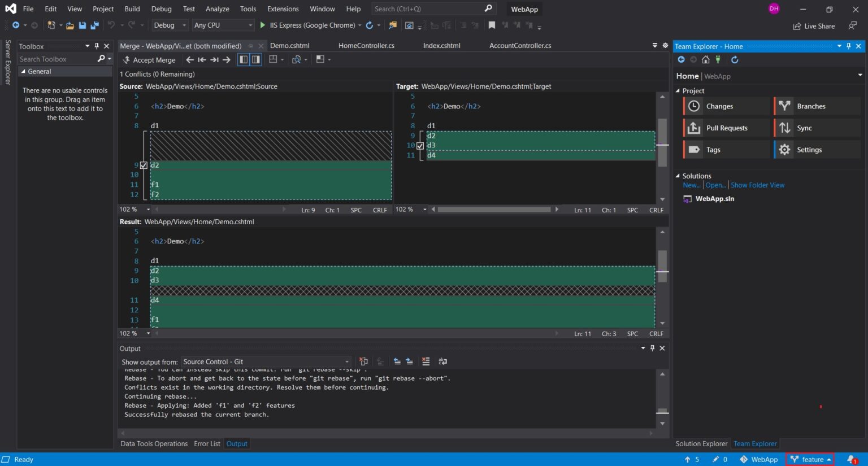Switch to the HomeController.cs tab
868x466 pixels.
[366, 46]
